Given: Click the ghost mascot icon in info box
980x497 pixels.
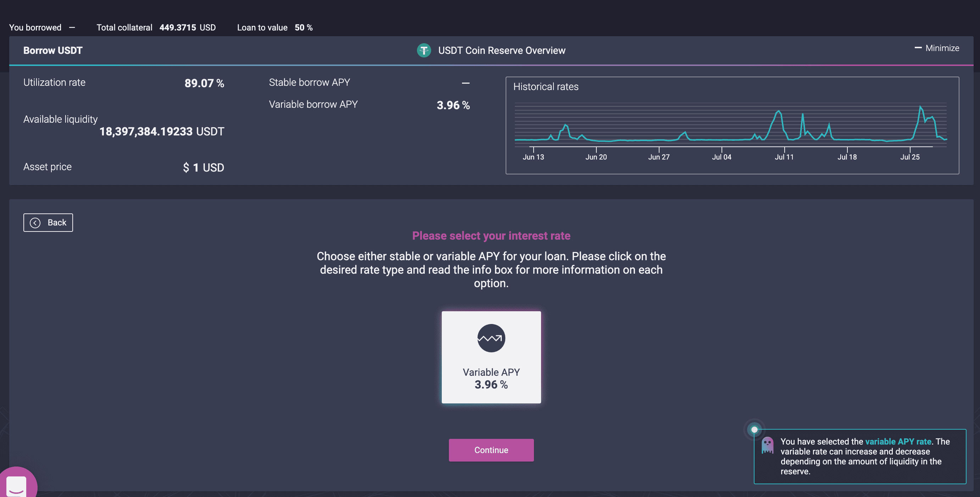Looking at the screenshot, I should [x=767, y=445].
